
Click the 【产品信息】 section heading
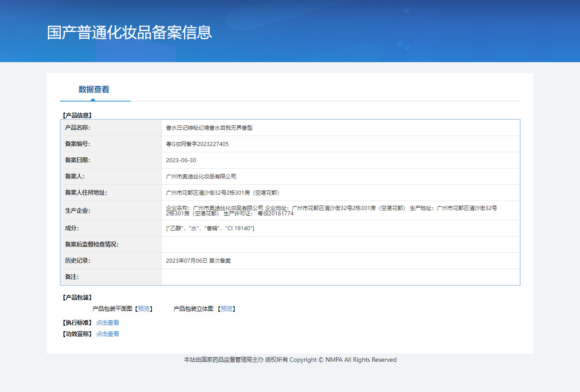point(77,115)
